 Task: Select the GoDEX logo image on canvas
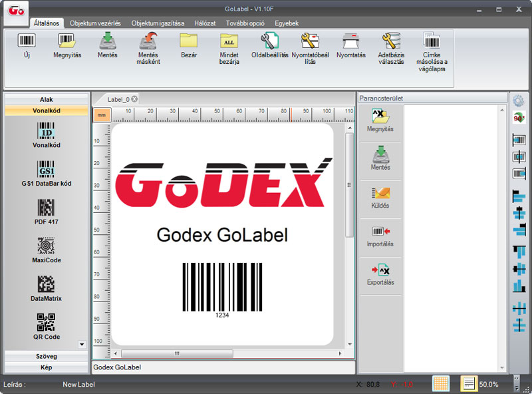(x=223, y=182)
